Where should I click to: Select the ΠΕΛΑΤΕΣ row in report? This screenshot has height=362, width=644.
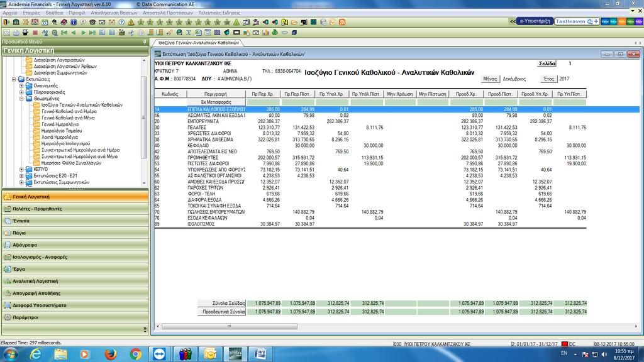[x=370, y=128]
